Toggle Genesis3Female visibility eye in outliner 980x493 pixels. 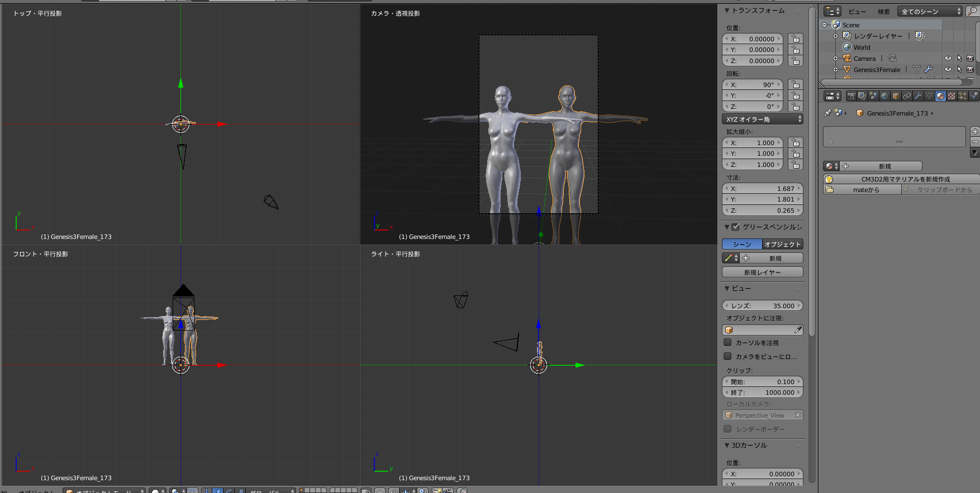(948, 69)
